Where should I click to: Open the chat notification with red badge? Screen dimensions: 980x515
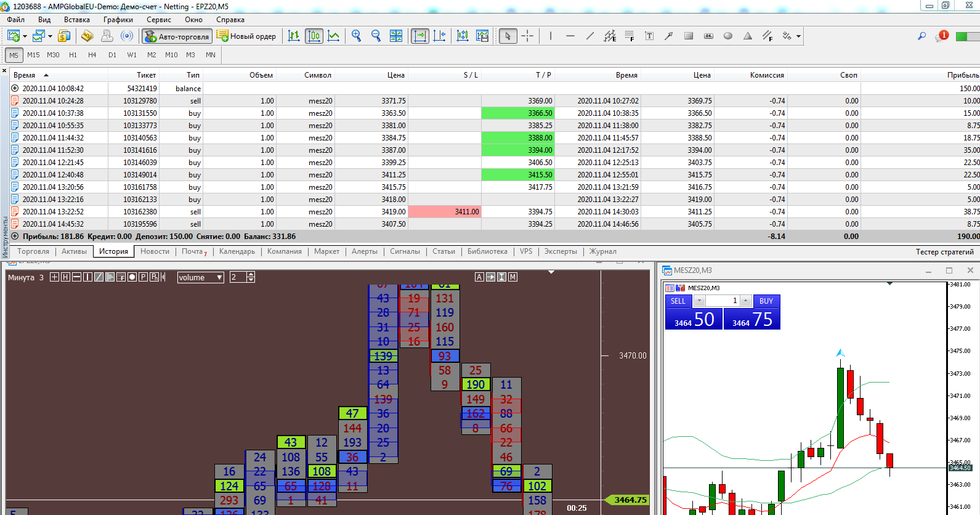coord(942,36)
